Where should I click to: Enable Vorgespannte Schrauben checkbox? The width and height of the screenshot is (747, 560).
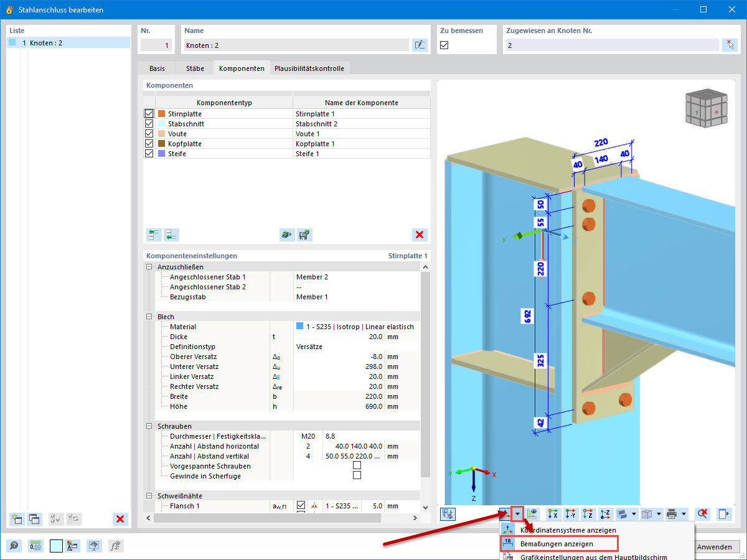point(357,465)
